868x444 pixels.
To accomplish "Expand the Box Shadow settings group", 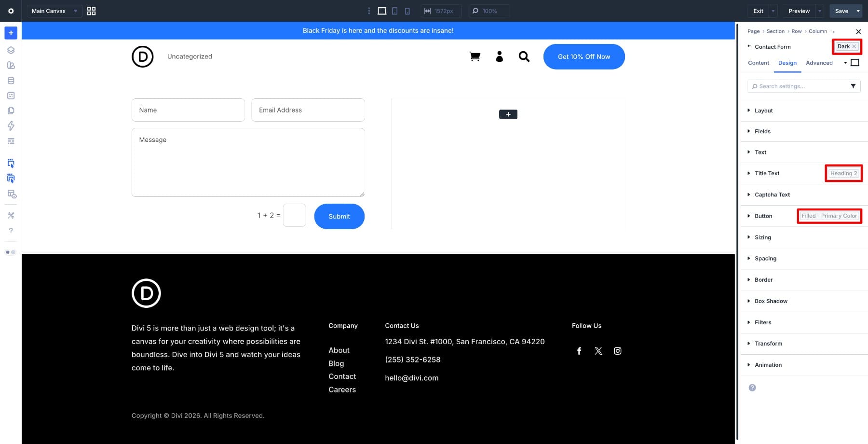I will point(804,301).
